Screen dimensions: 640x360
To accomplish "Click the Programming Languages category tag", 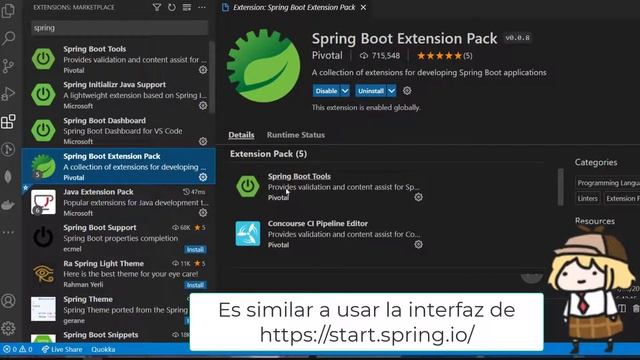I will pyautogui.click(x=608, y=183).
